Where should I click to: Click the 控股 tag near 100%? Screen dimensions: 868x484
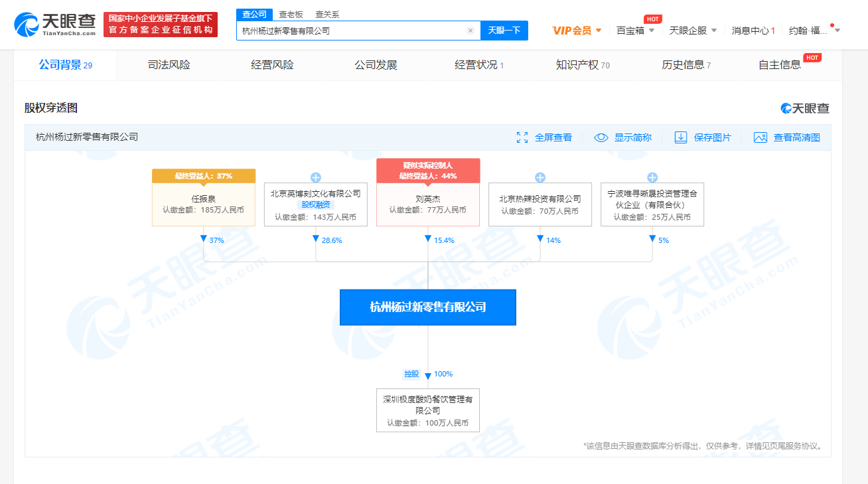pyautogui.click(x=412, y=374)
